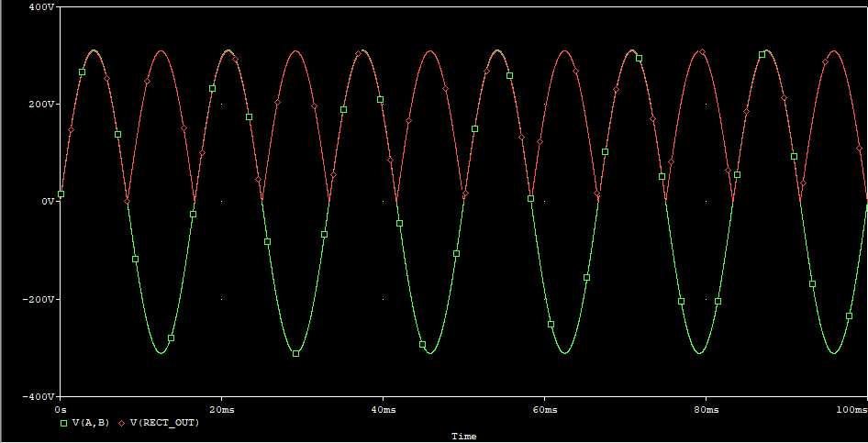The image size is (868, 443).
Task: Click the 60ms x-axis label
Action: tap(544, 410)
